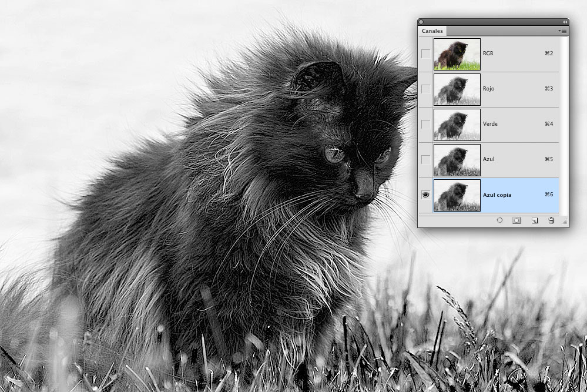Click the ⌘4 shortcut in Verde row
The height and width of the screenshot is (392, 587).
549,123
